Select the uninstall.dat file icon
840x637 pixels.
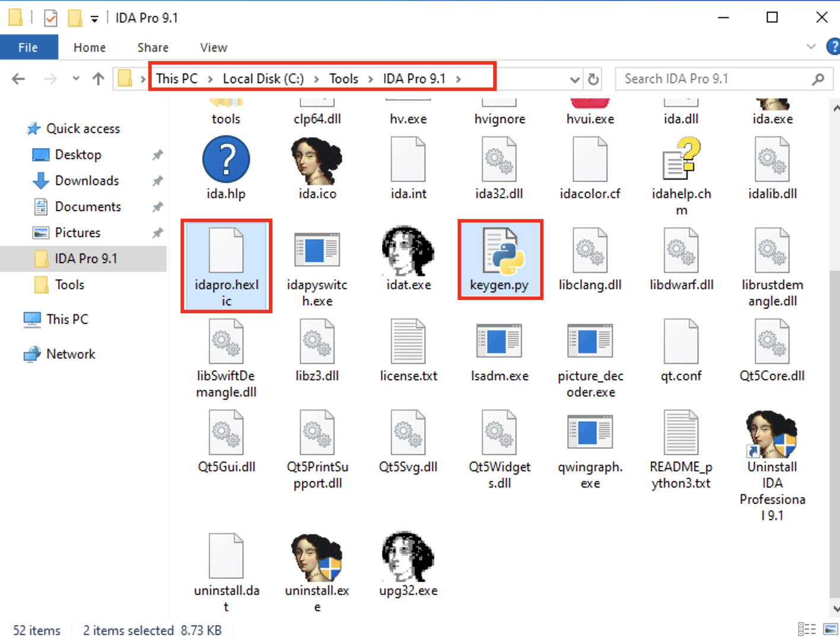pos(226,556)
